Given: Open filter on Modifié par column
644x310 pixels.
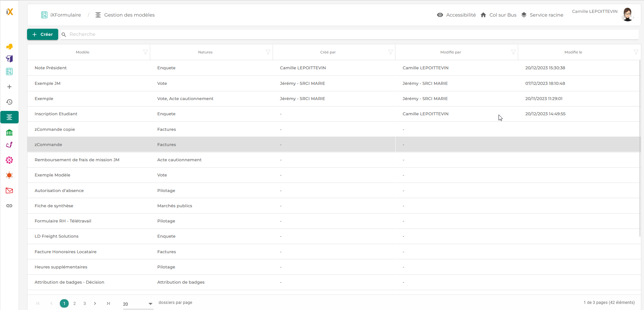Looking at the screenshot, I should pyautogui.click(x=513, y=52).
